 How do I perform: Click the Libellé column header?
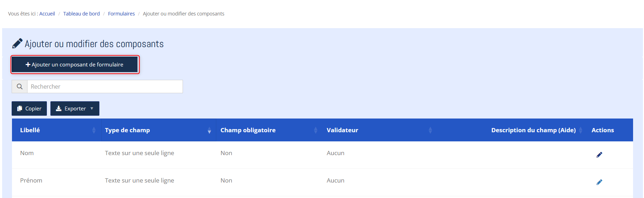click(x=30, y=130)
